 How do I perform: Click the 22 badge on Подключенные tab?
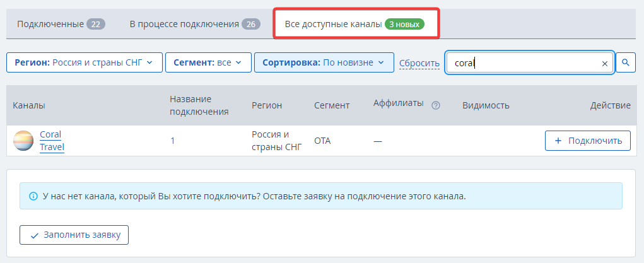pos(96,24)
